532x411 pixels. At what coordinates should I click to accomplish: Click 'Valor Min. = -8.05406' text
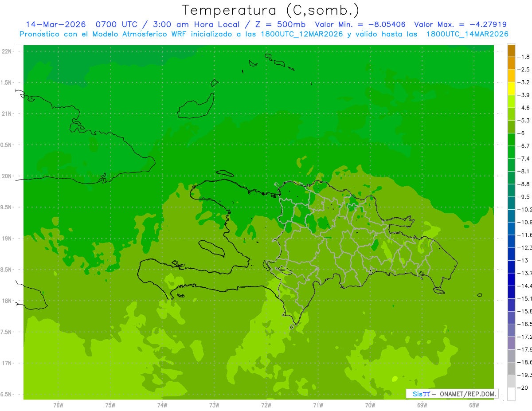click(360, 24)
